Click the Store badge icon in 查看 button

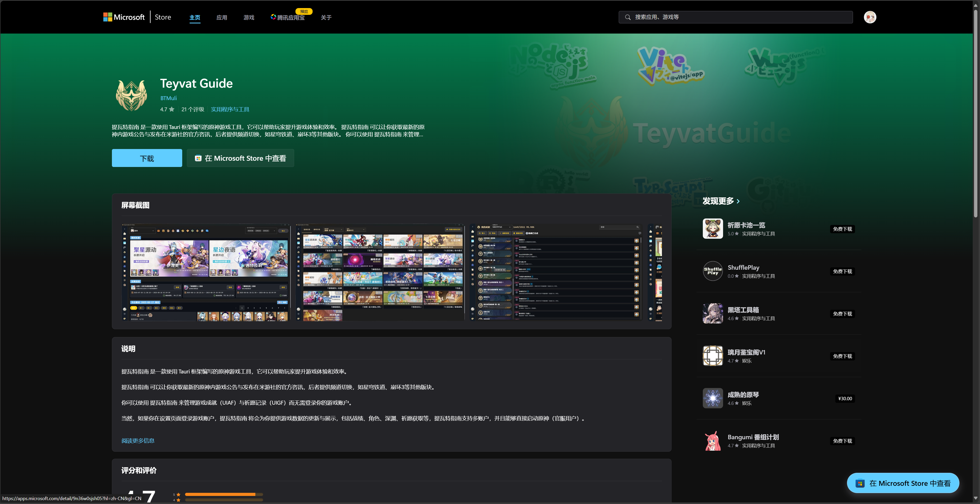198,158
